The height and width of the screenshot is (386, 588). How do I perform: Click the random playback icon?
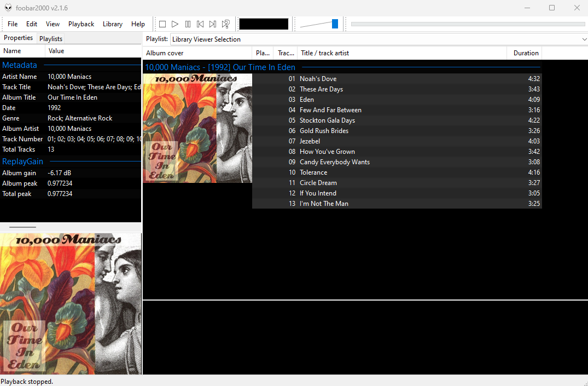point(226,24)
